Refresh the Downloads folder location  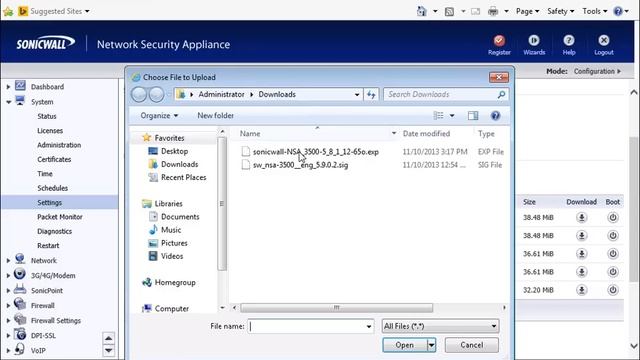(371, 94)
